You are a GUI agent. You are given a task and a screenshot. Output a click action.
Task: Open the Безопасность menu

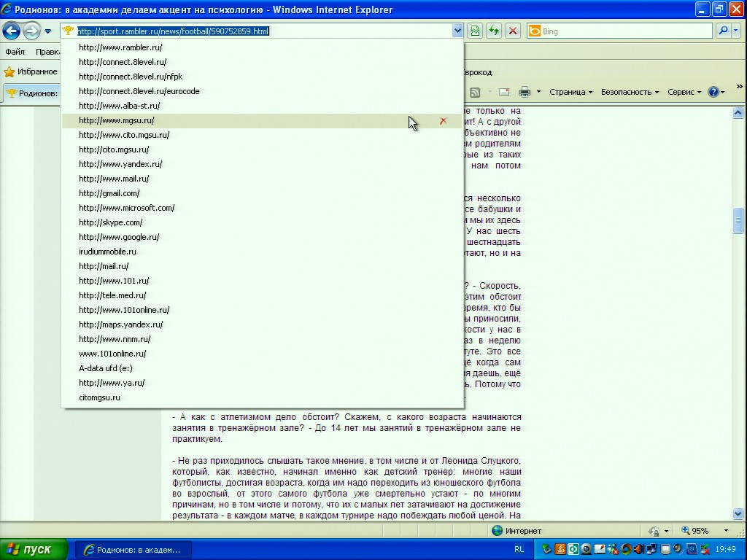[x=630, y=92]
